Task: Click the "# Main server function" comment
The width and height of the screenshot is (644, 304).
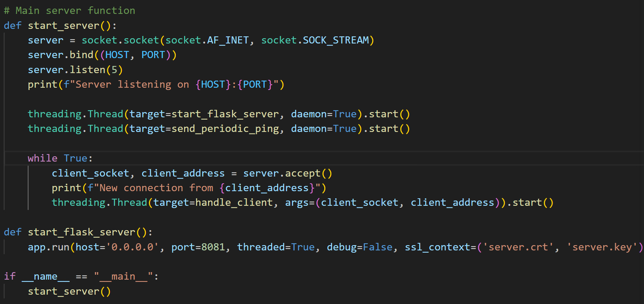Action: point(69,10)
